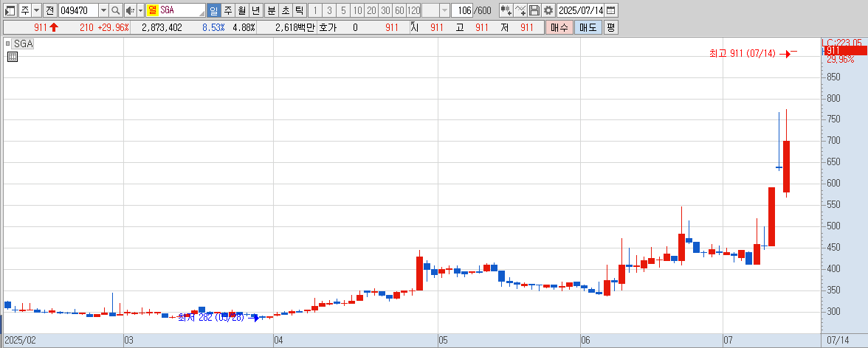
Task: Switch to the 년 yearly chart period
Action: coord(255,10)
